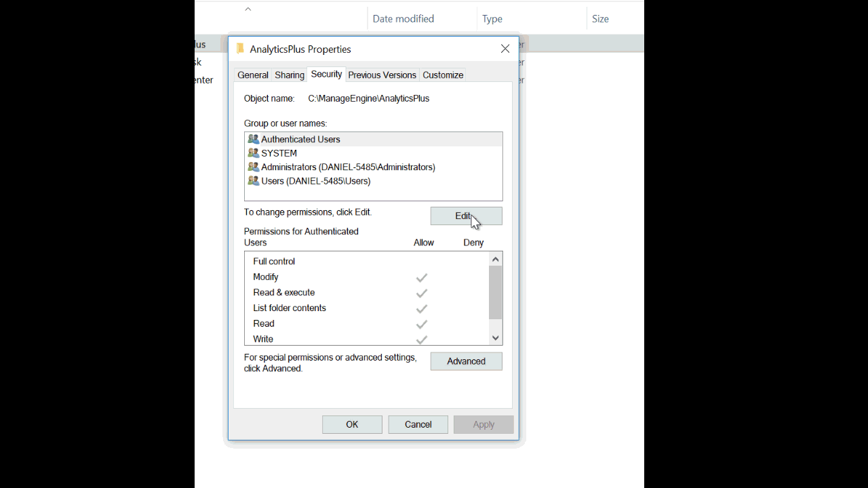
Task: Select the Users (DANIEL-5485\Users) entry
Action: pos(374,181)
